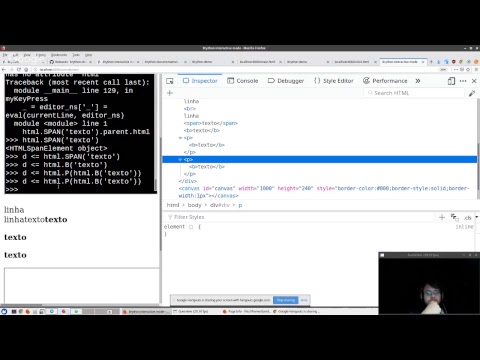Select the closing div tag in markup
480x360 pixels.
[x=188, y=181]
